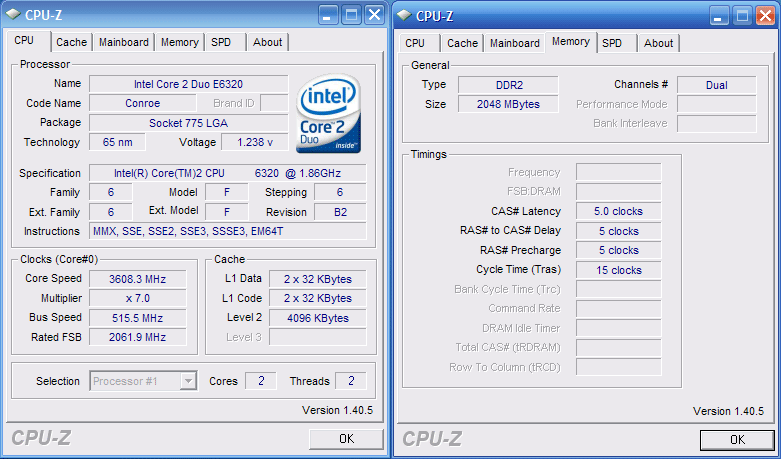Click CAS# Latency value 5.0 clocks

point(619,211)
